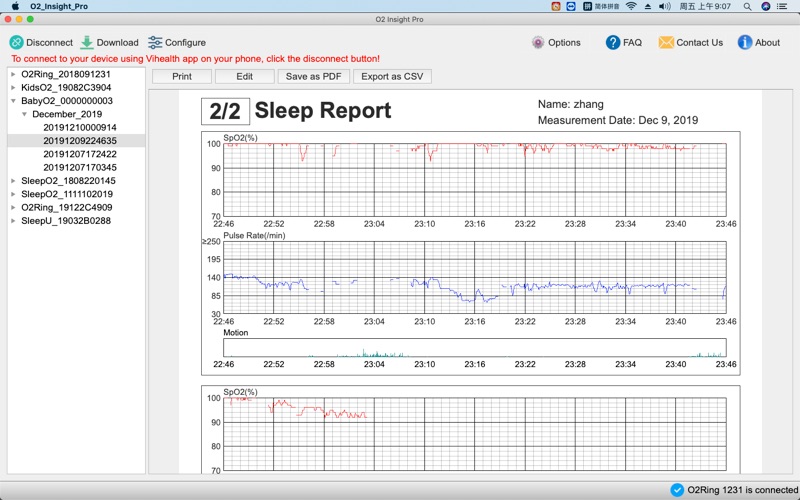Expand the O2Ring_19122C4909 device

pos(13,207)
